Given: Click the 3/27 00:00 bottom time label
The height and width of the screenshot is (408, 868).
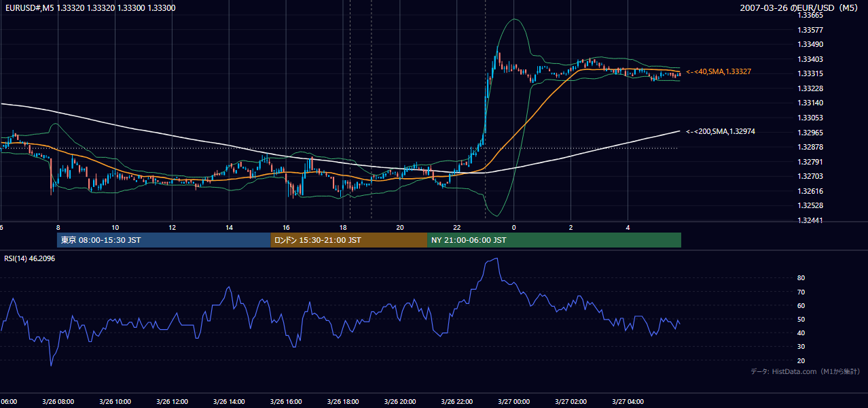Looking at the screenshot, I should 514,402.
